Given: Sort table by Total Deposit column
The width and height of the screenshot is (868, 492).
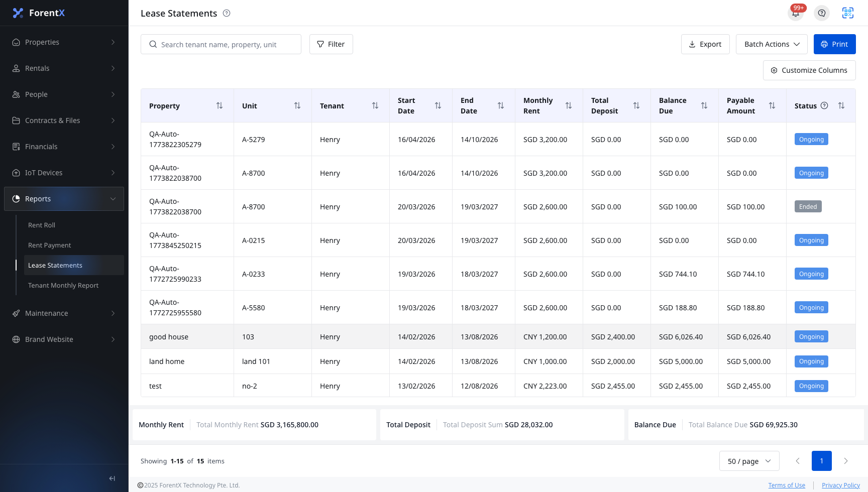Looking at the screenshot, I should (636, 105).
